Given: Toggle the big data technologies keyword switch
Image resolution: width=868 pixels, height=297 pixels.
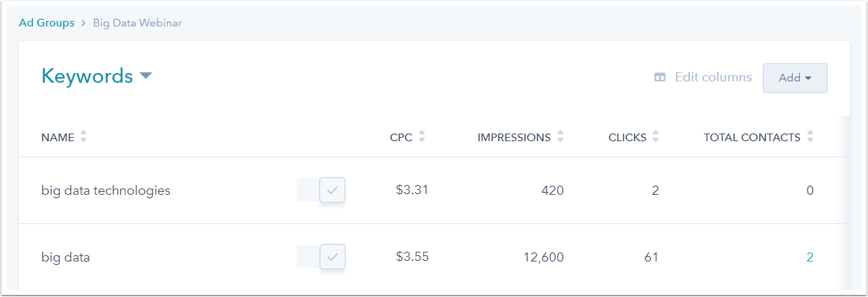Looking at the screenshot, I should click(321, 190).
